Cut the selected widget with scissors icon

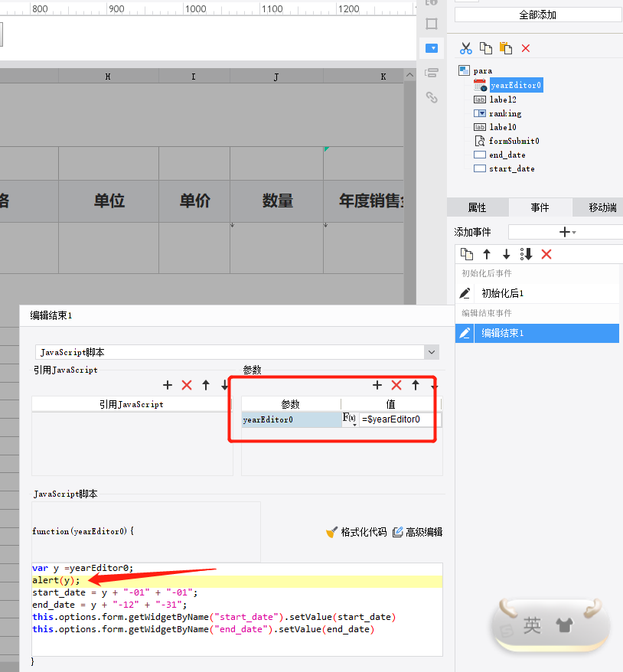[x=466, y=48]
